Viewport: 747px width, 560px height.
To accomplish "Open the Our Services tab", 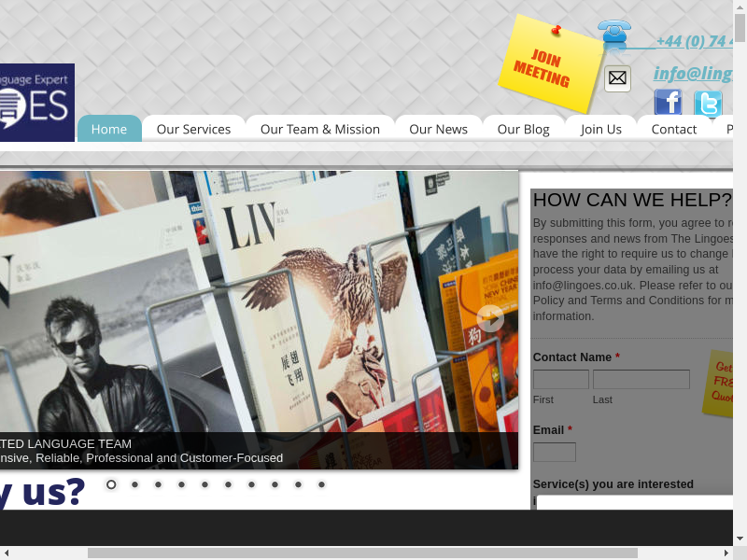I will (x=193, y=129).
